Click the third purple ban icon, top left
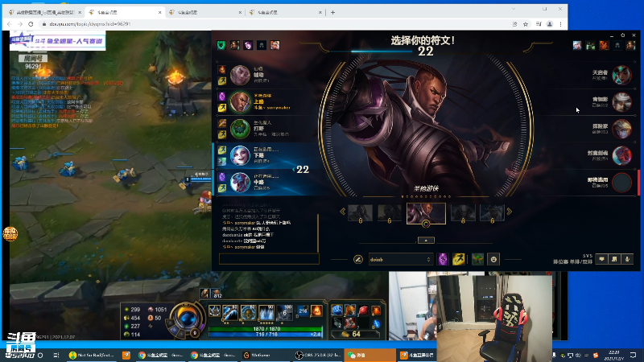644x362 pixels. tap(248, 45)
